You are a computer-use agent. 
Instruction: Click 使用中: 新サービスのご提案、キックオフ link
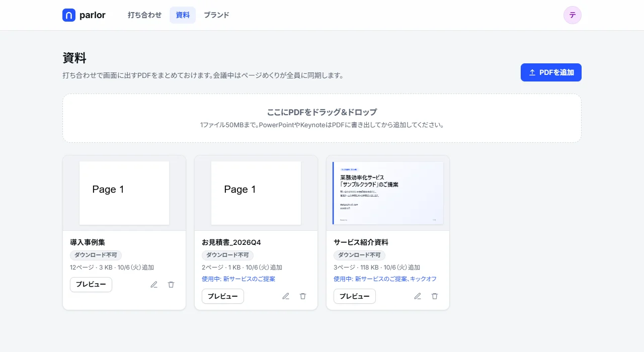coord(385,279)
